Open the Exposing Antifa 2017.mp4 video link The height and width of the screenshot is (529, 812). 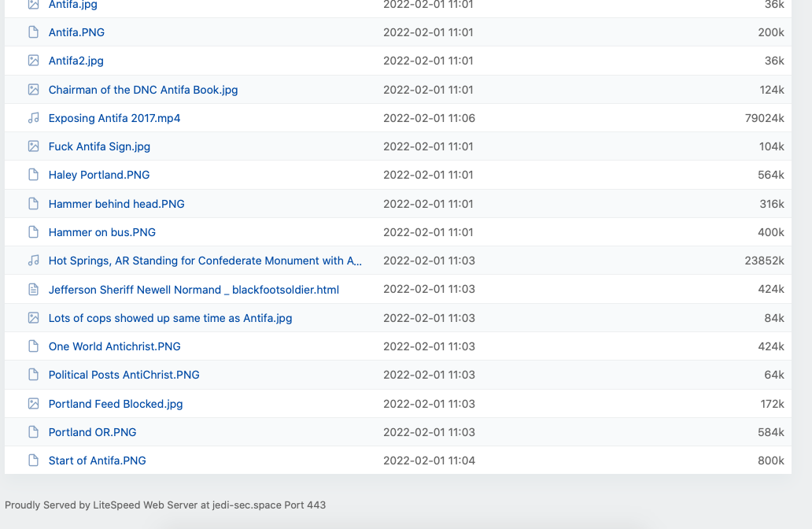pos(114,118)
